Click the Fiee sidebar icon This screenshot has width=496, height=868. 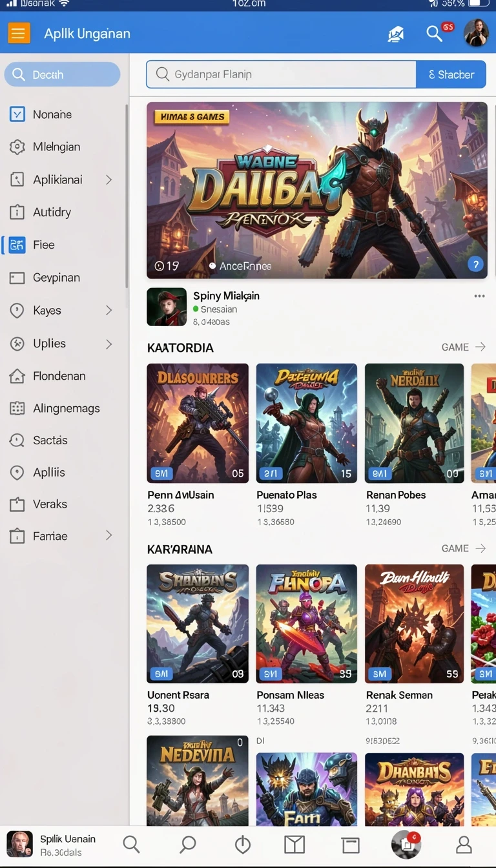tap(17, 245)
